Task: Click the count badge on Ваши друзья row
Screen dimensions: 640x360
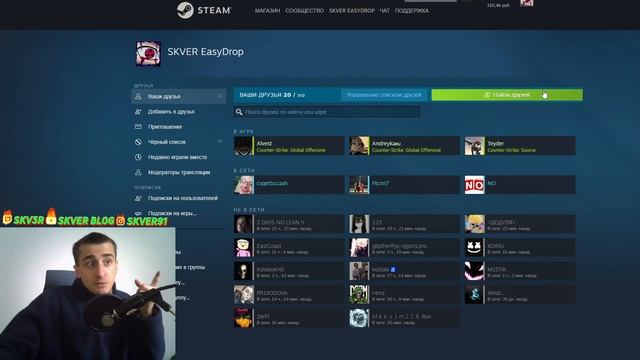Action: tap(220, 96)
